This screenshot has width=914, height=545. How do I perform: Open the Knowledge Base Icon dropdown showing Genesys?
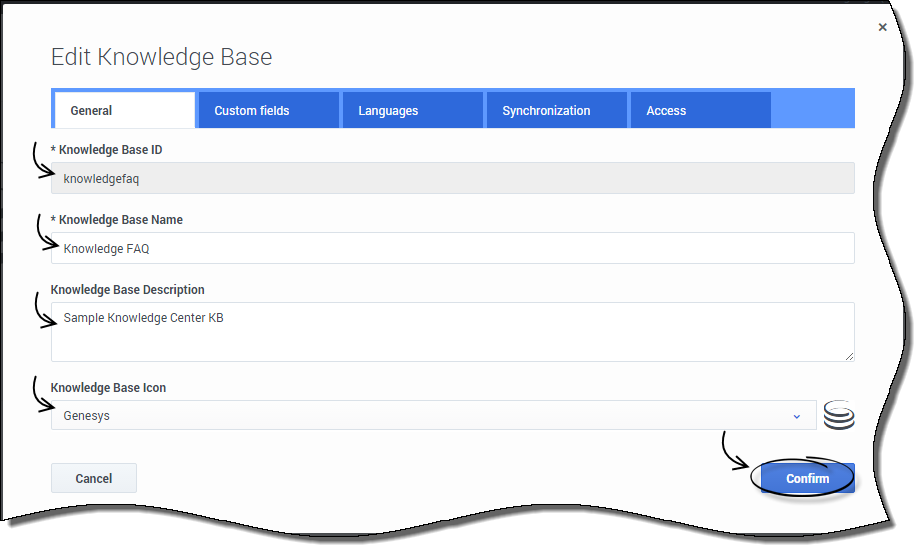pos(432,416)
